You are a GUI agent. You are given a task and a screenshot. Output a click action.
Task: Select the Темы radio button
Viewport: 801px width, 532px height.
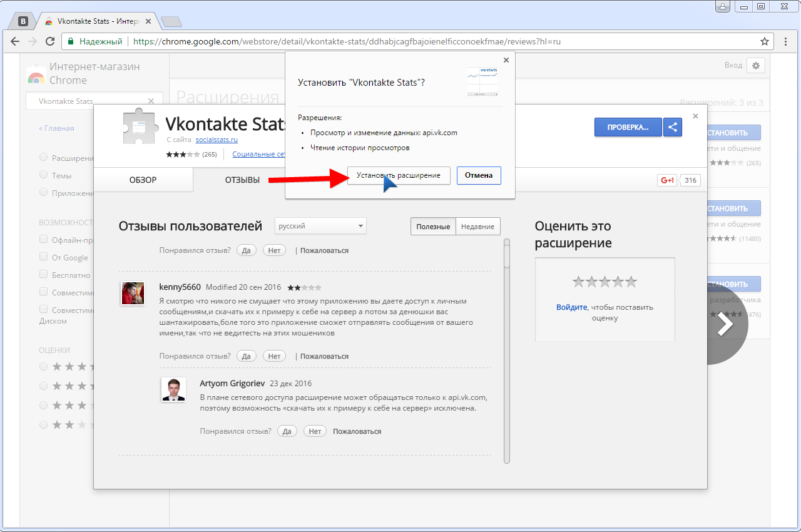[x=44, y=175]
